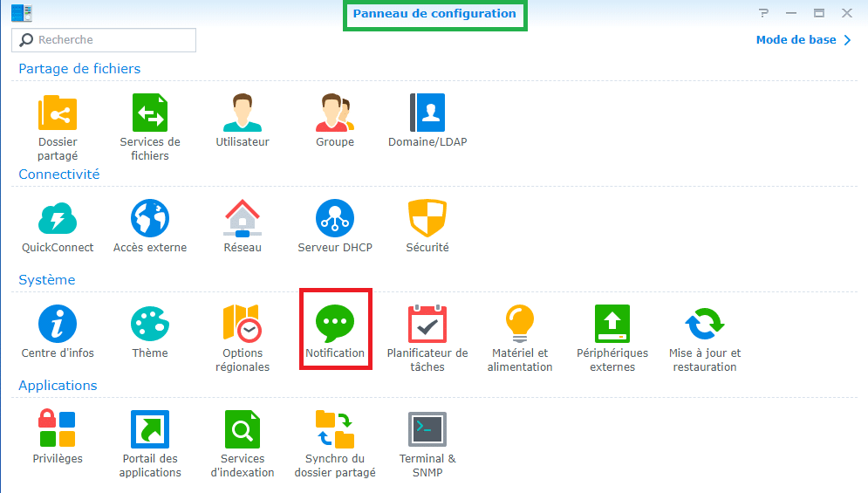Screen dimensions: 868x493
Task: Minimize the control panel window
Action: (x=791, y=13)
